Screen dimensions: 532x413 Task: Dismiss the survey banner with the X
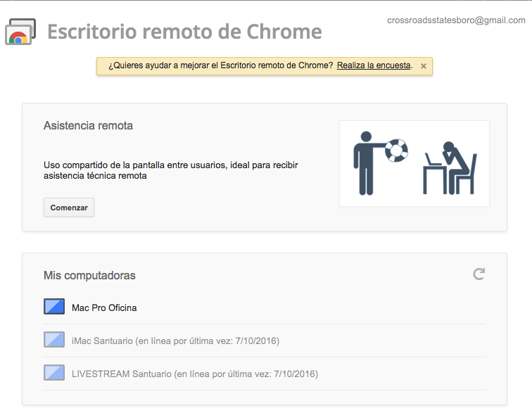point(424,66)
